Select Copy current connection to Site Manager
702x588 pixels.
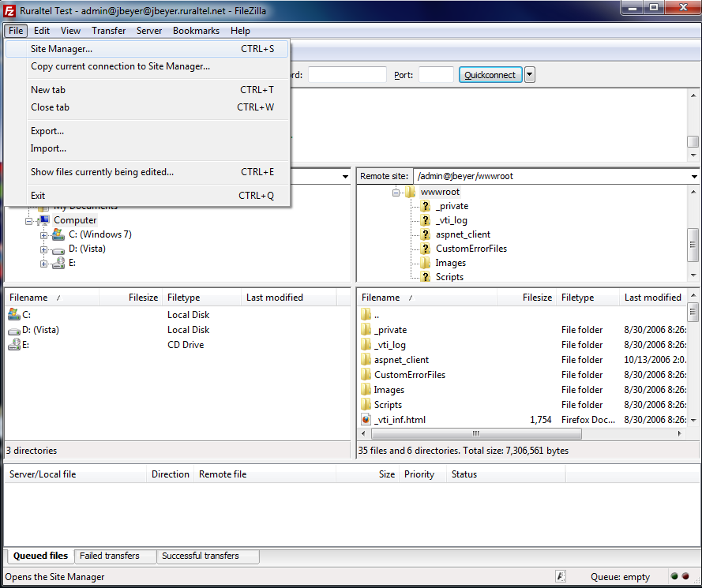(x=147, y=66)
